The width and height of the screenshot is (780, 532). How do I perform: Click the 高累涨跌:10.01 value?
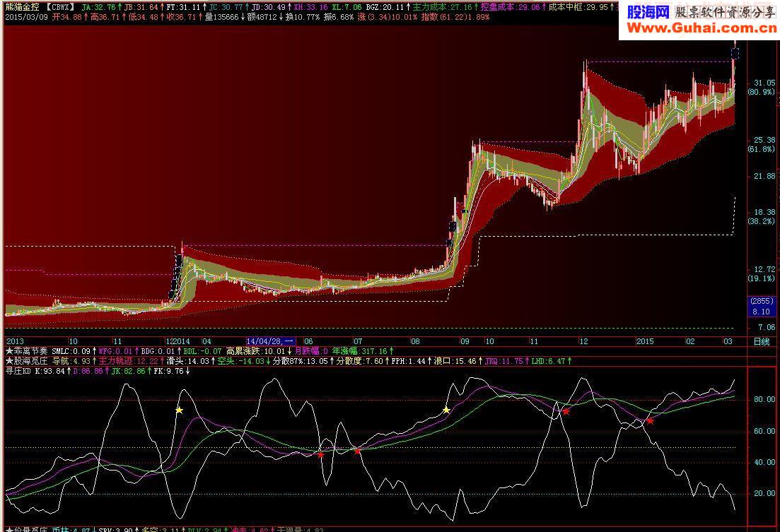(256, 351)
